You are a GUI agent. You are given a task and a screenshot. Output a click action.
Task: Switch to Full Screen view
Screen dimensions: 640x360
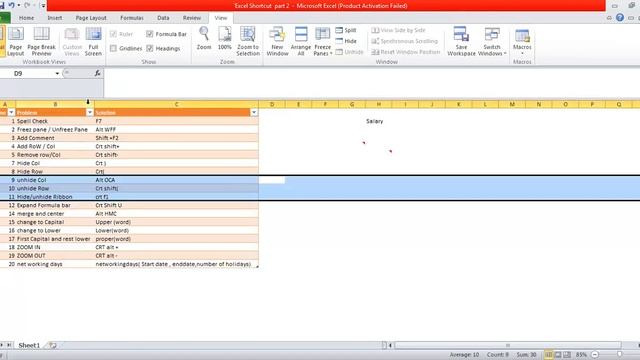[x=93, y=42]
